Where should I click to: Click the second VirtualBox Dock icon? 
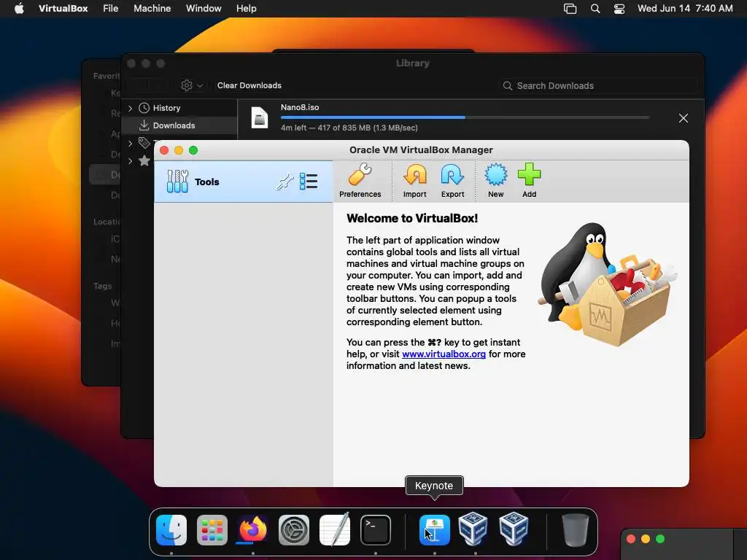pos(514,529)
